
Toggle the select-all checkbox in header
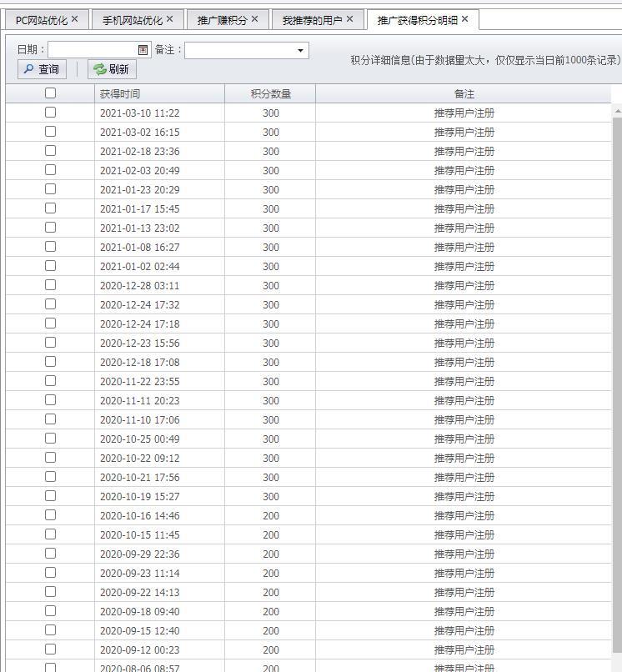50,93
